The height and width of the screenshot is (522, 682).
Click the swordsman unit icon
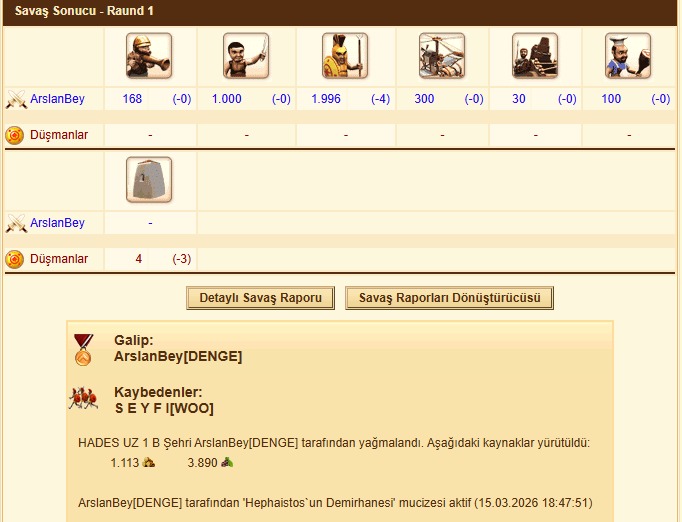pyautogui.click(x=246, y=56)
